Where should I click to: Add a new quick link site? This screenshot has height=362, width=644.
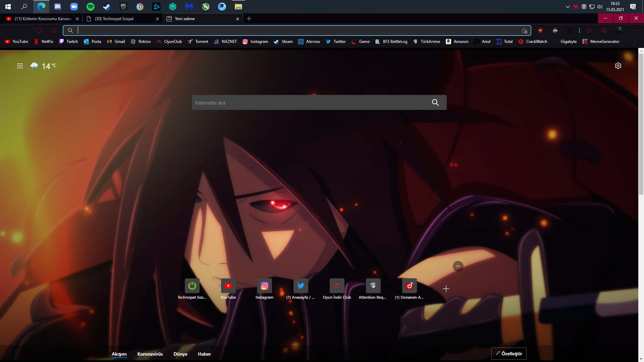click(x=446, y=289)
